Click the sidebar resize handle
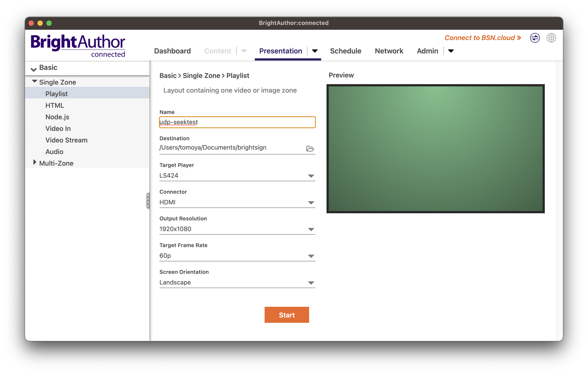The image size is (588, 374). click(148, 201)
